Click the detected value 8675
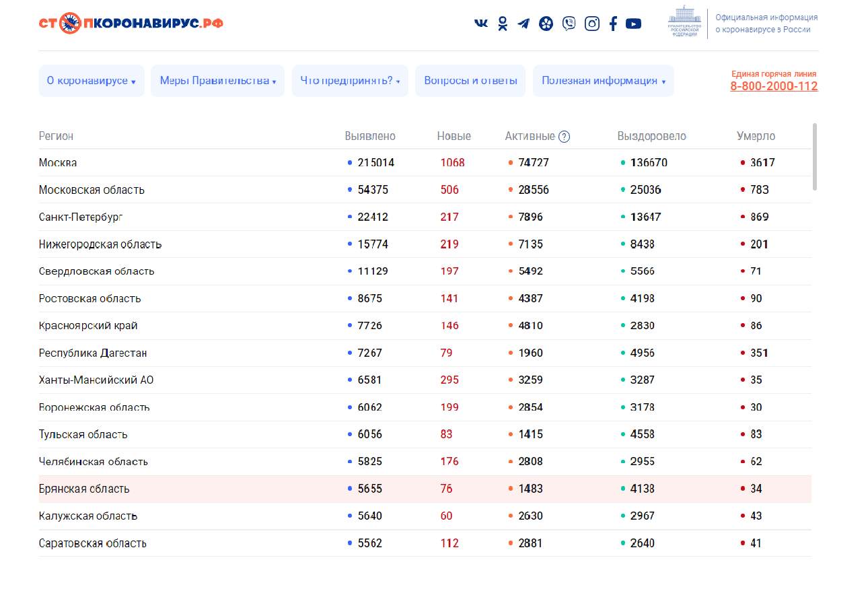 point(370,298)
